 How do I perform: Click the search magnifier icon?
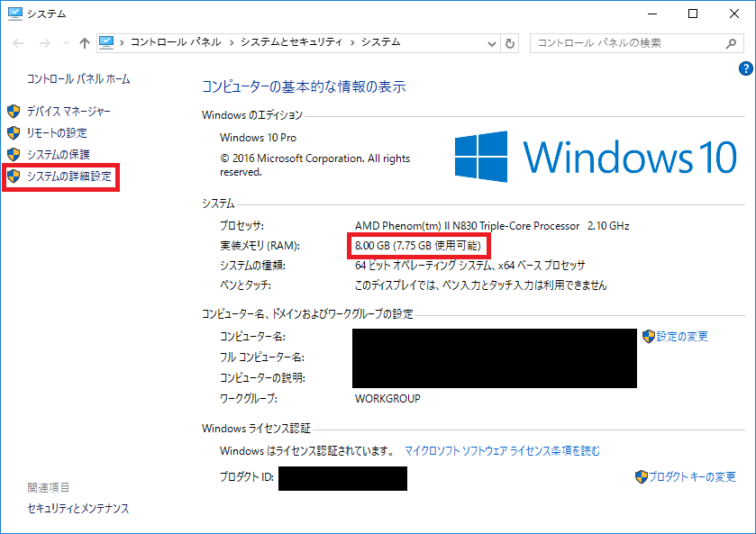pos(731,43)
